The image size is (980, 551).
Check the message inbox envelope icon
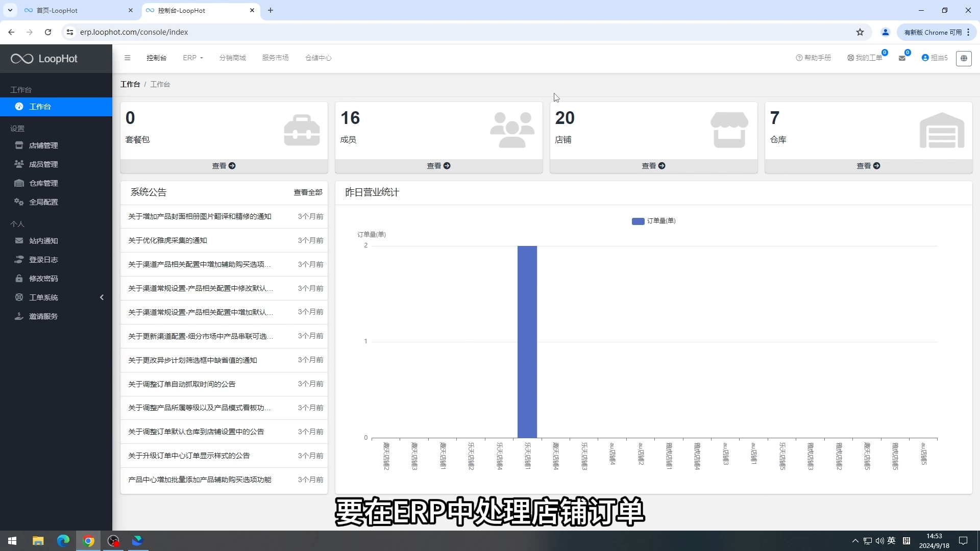[x=903, y=58]
